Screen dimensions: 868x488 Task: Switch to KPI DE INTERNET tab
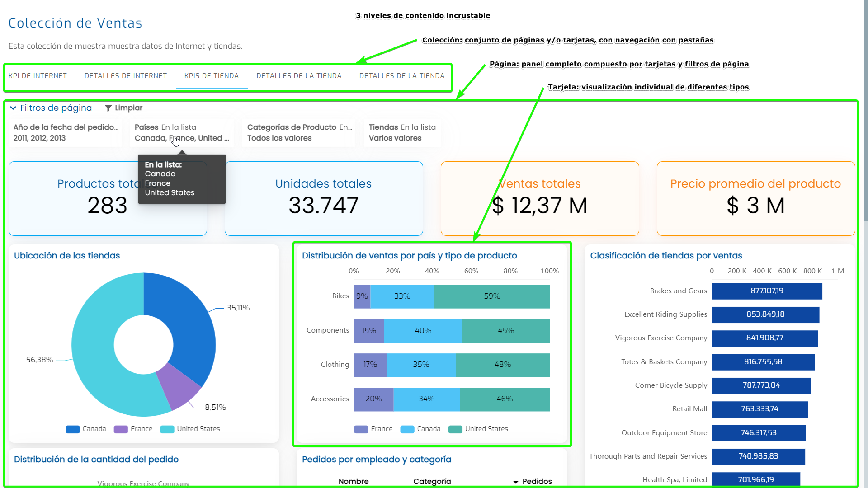point(38,76)
